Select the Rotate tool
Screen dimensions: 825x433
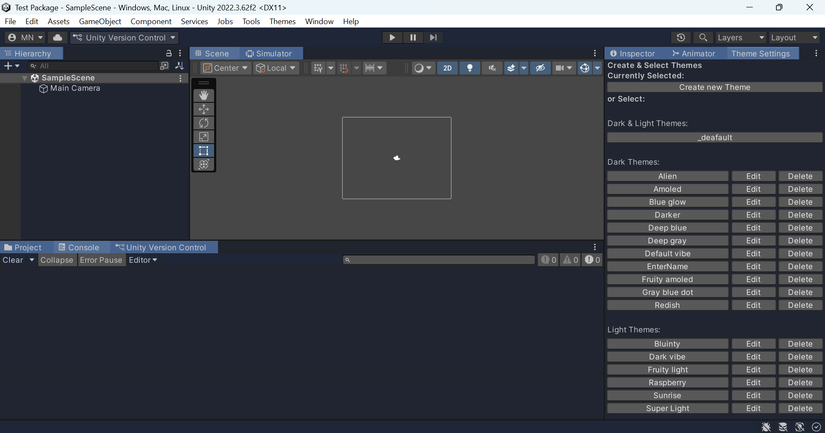204,123
